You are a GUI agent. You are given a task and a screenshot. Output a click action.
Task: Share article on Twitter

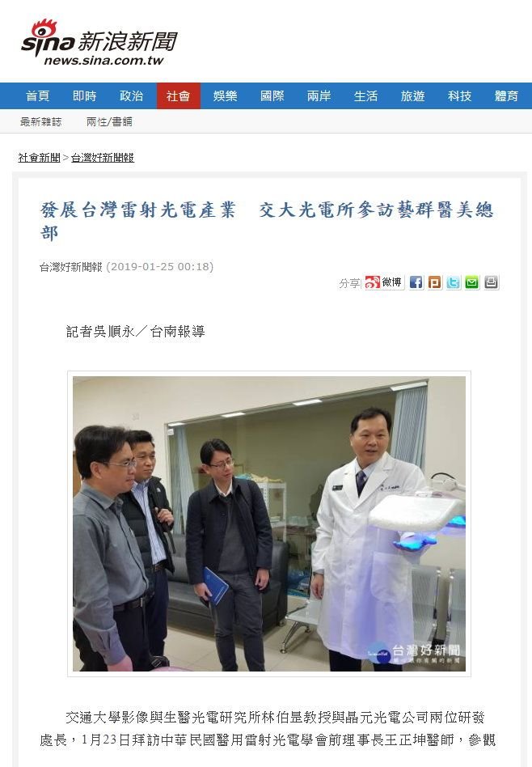[x=454, y=282]
